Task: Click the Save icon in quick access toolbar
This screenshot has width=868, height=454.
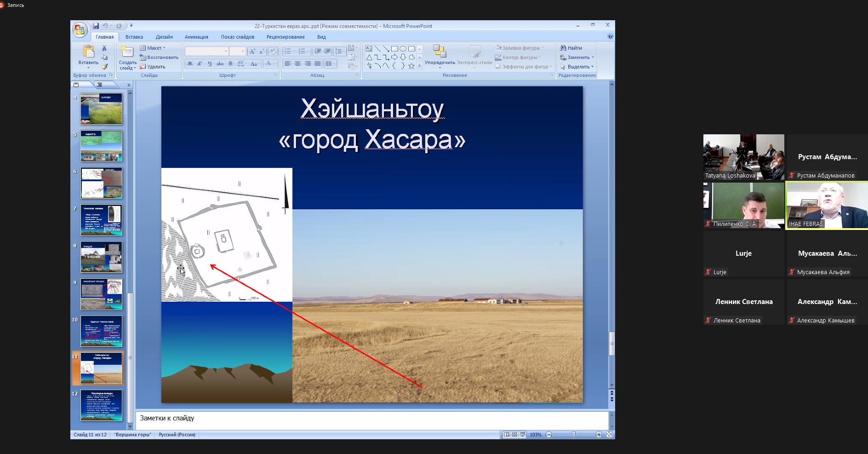Action: point(96,26)
